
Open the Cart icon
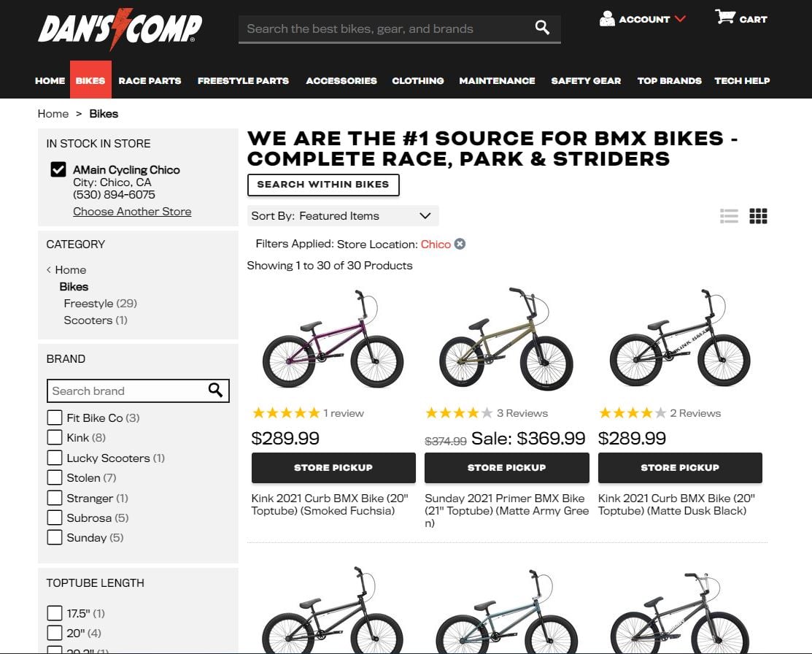click(724, 18)
